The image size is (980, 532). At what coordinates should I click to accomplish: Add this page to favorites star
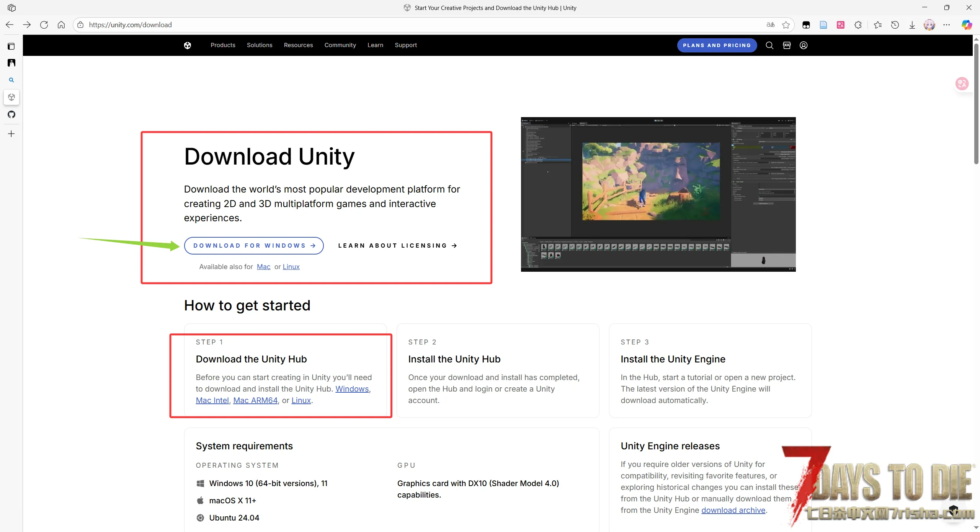[786, 25]
